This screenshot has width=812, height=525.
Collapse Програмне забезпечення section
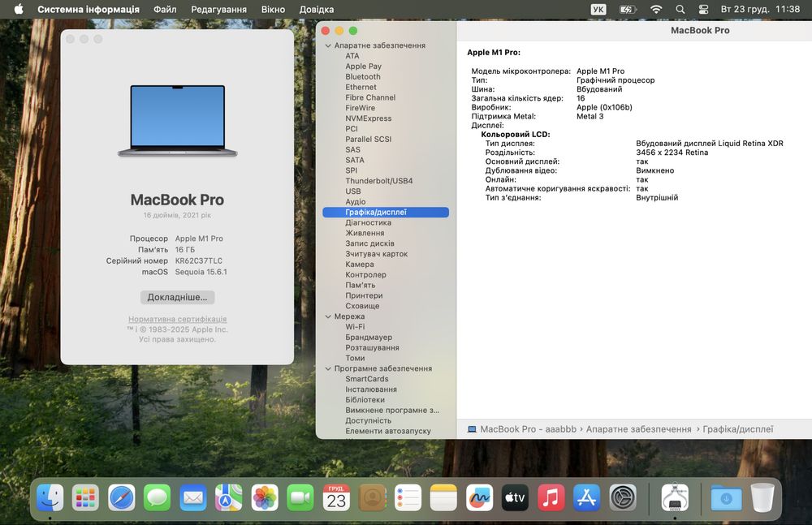pos(328,368)
